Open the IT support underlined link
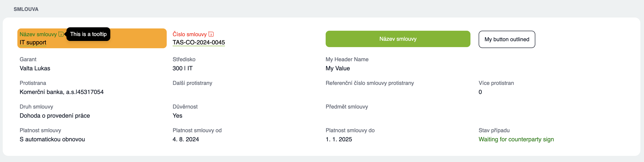 click(33, 42)
